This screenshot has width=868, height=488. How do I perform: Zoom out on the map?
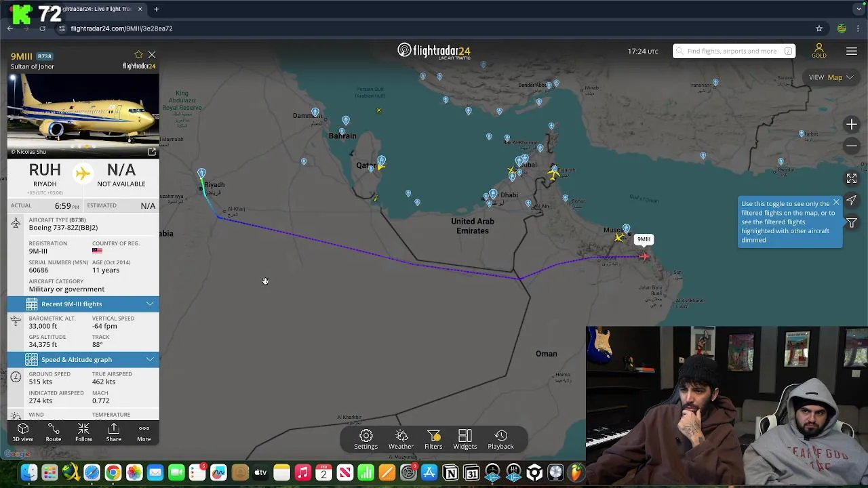click(x=852, y=146)
